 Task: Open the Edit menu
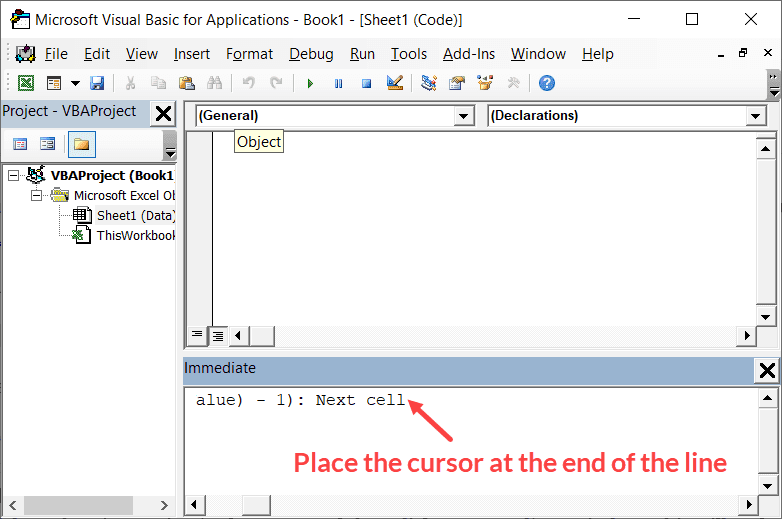tap(97, 54)
